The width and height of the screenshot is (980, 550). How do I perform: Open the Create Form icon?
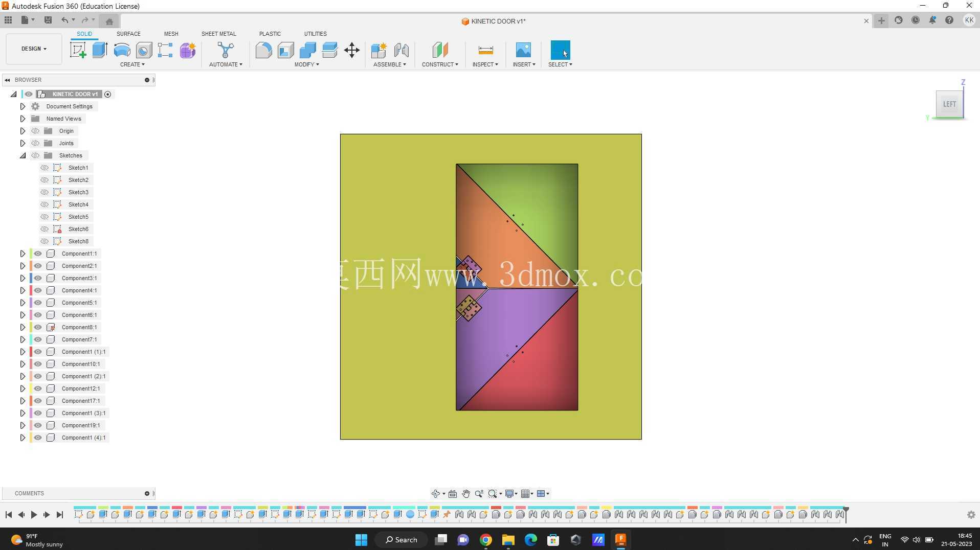[188, 50]
